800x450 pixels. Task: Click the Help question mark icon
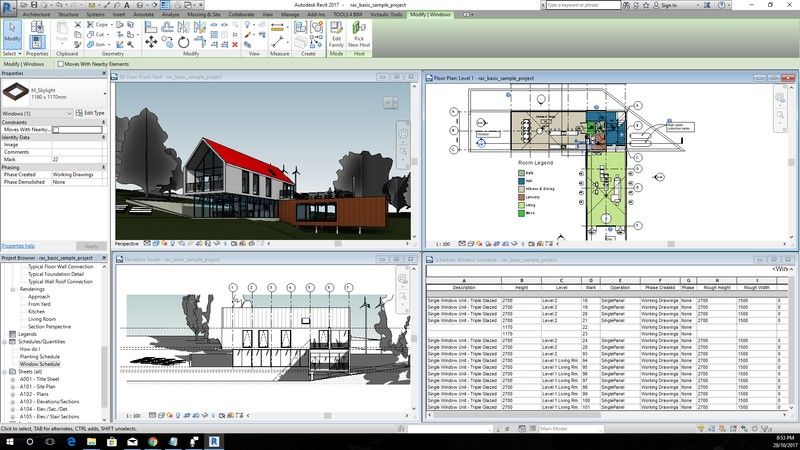(x=721, y=5)
